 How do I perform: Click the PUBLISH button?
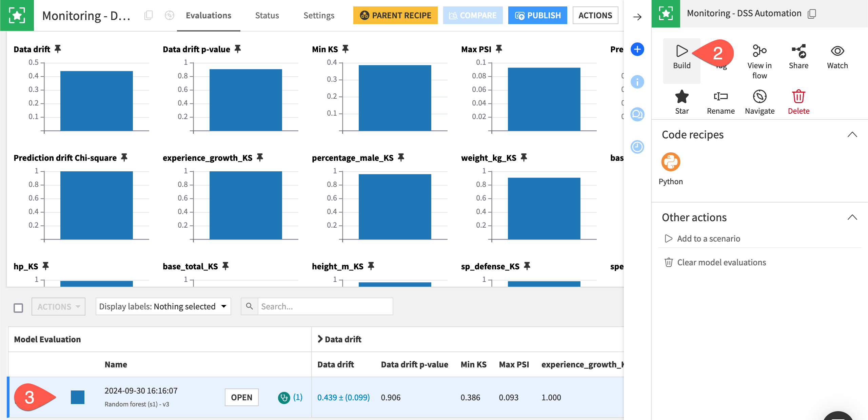point(537,15)
